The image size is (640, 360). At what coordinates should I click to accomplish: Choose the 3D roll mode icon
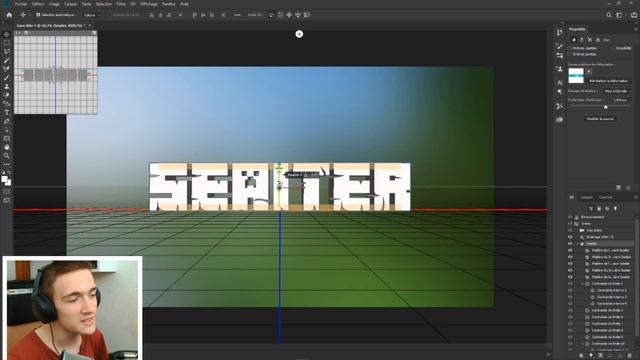(x=280, y=15)
